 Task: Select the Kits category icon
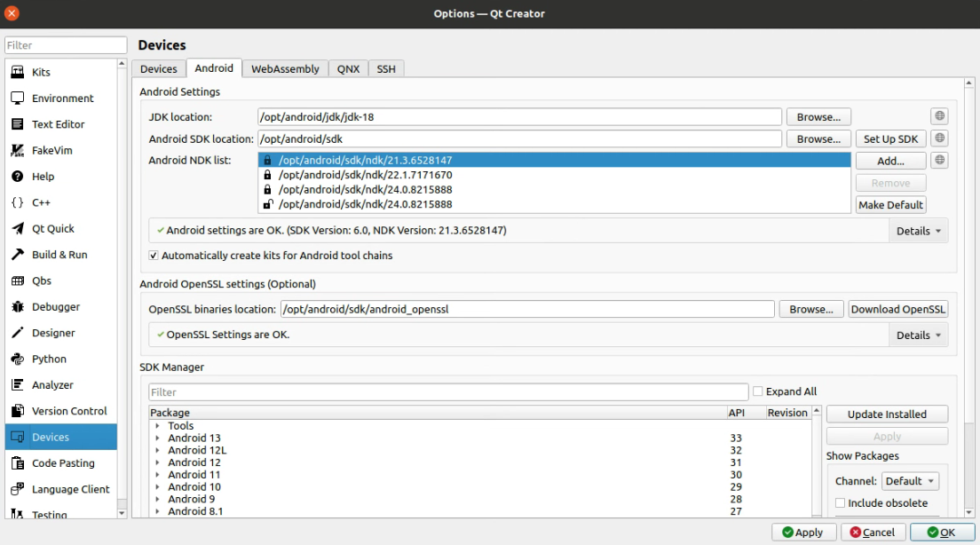click(17, 72)
